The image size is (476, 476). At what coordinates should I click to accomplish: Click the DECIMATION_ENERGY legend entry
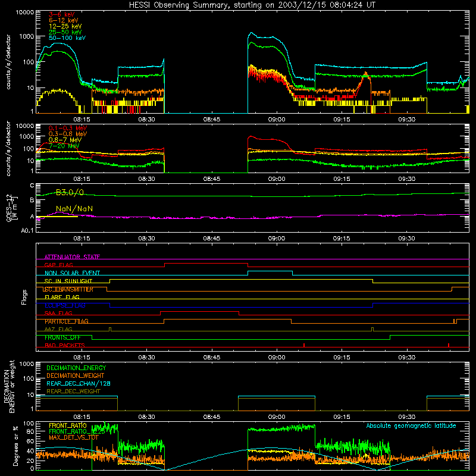pos(76,368)
